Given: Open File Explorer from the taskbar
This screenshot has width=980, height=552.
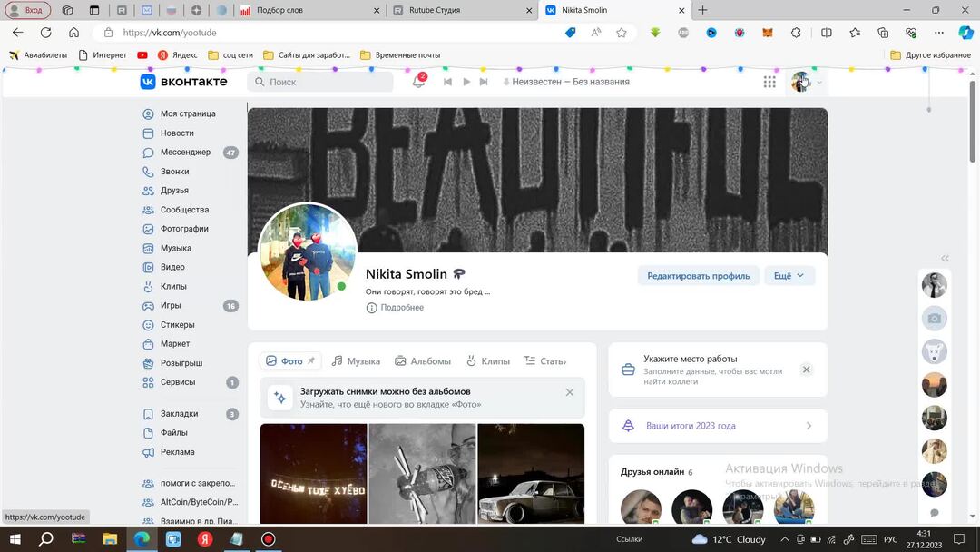Looking at the screenshot, I should point(110,539).
